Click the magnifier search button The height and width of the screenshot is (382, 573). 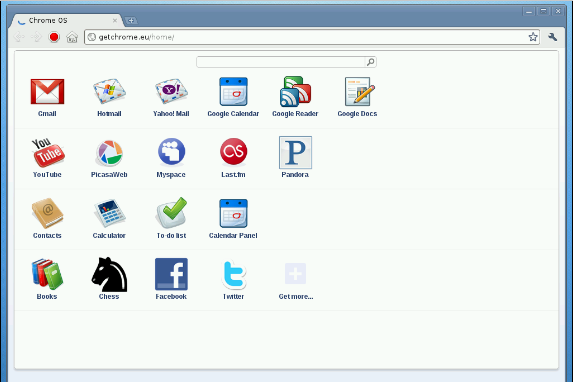click(x=371, y=62)
